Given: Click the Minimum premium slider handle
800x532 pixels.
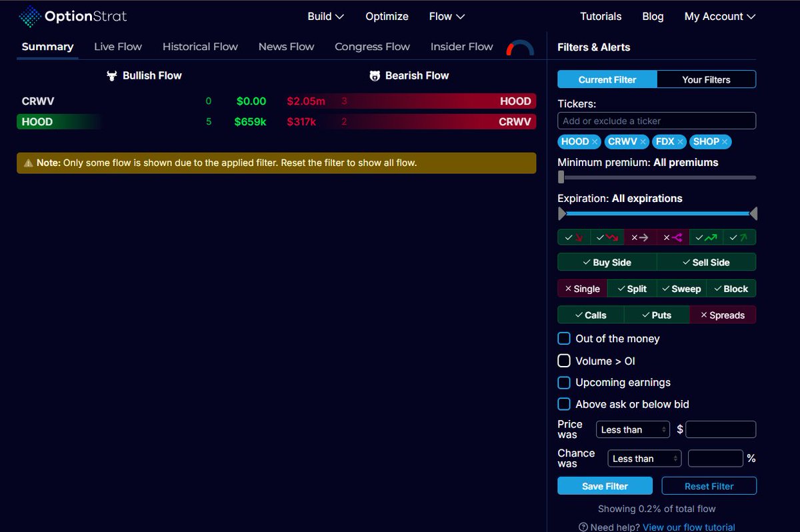Looking at the screenshot, I should pyautogui.click(x=561, y=177).
